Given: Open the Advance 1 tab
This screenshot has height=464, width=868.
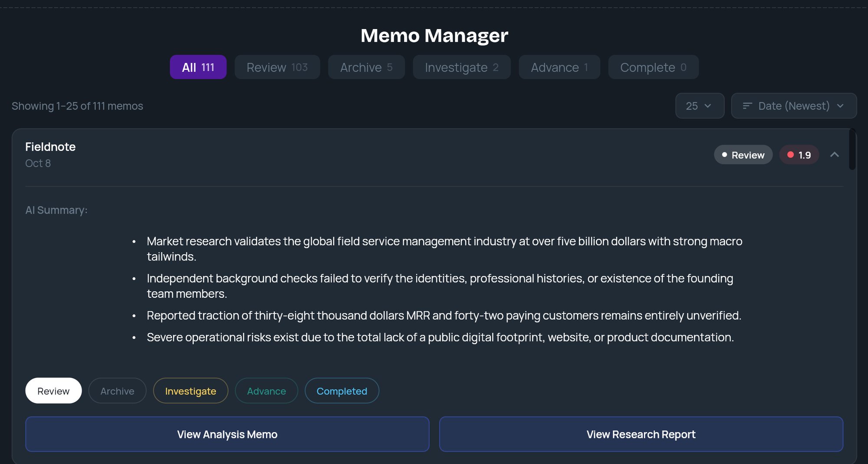Looking at the screenshot, I should (559, 67).
